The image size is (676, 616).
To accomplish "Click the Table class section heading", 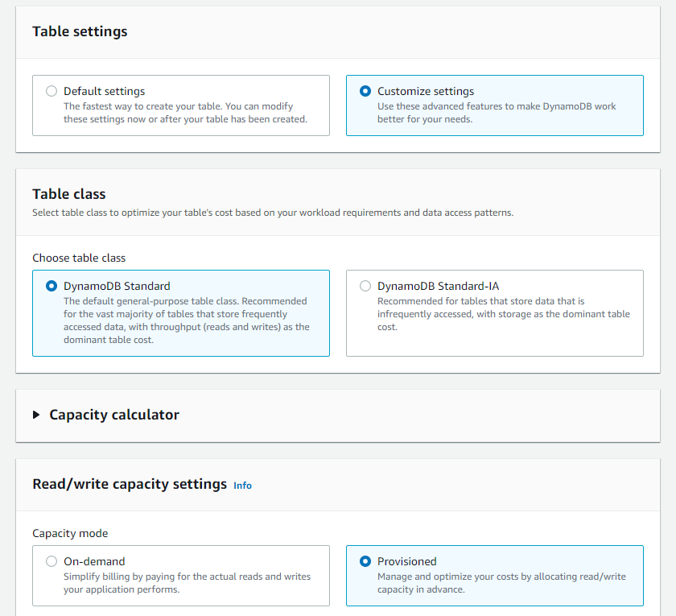I will (x=69, y=194).
